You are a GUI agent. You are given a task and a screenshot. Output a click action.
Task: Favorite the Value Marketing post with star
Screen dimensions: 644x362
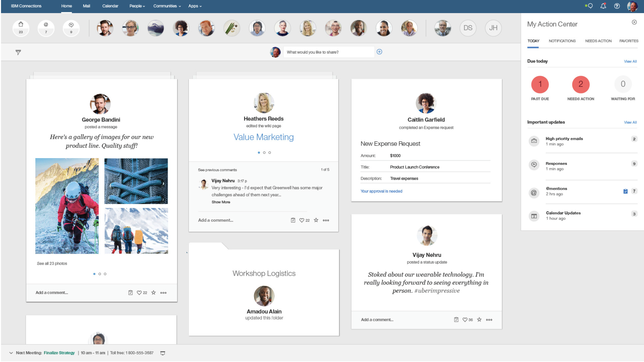[x=316, y=220]
